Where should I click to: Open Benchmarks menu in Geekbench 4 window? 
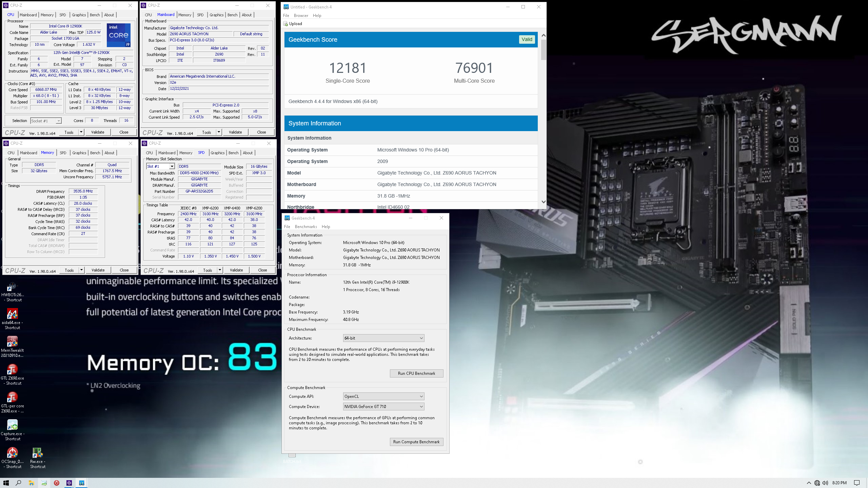click(x=306, y=227)
